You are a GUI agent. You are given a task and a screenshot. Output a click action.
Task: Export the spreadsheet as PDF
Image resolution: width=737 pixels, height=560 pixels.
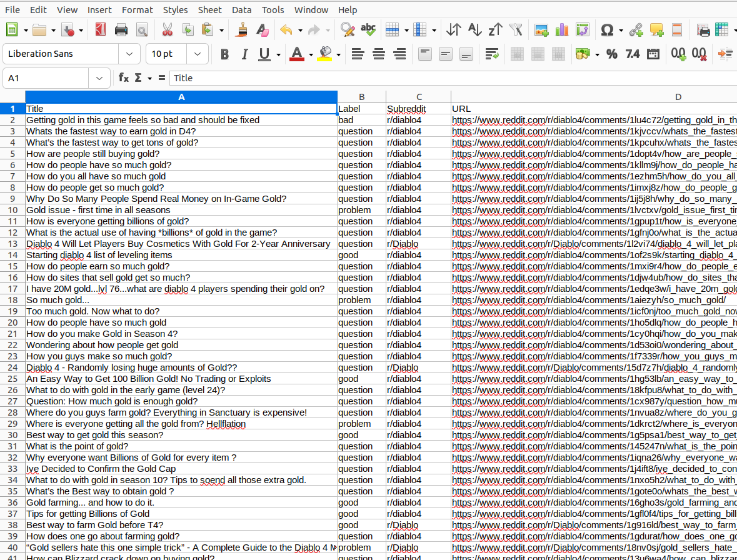[101, 29]
